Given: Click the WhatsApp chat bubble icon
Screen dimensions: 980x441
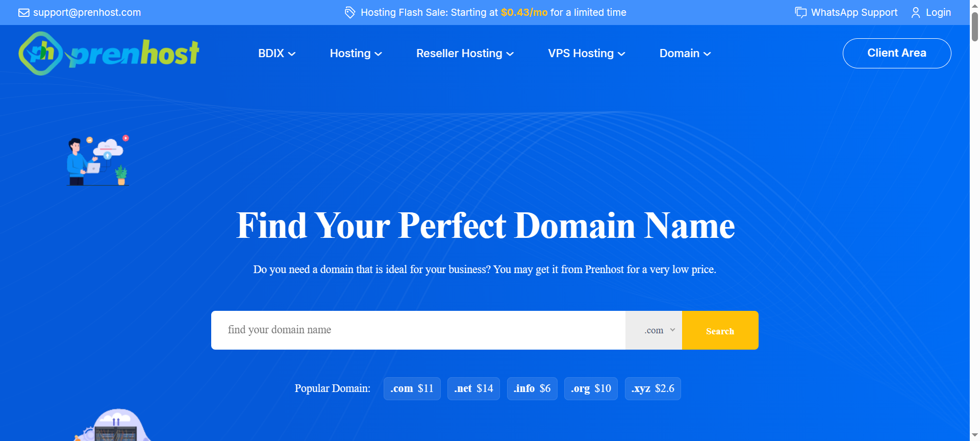Looking at the screenshot, I should pyautogui.click(x=800, y=13).
